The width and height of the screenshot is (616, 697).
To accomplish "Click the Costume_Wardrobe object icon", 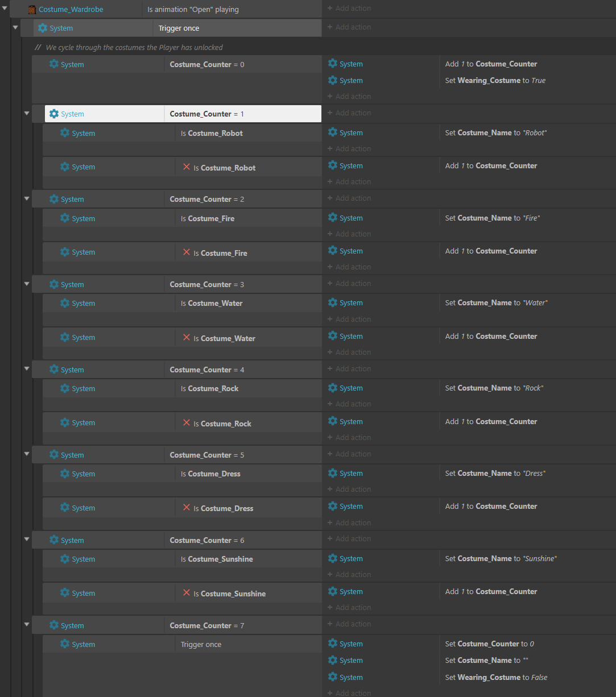I will [32, 10].
